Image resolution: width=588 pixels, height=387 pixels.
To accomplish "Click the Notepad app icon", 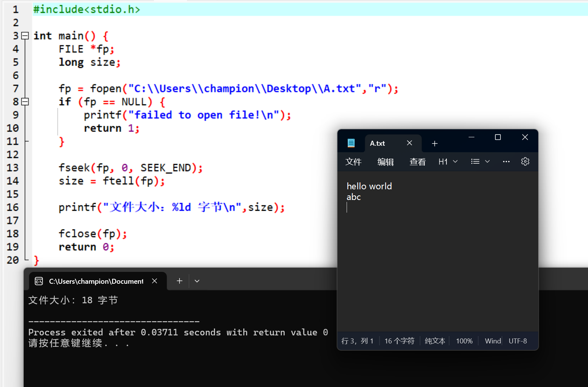I will [351, 143].
